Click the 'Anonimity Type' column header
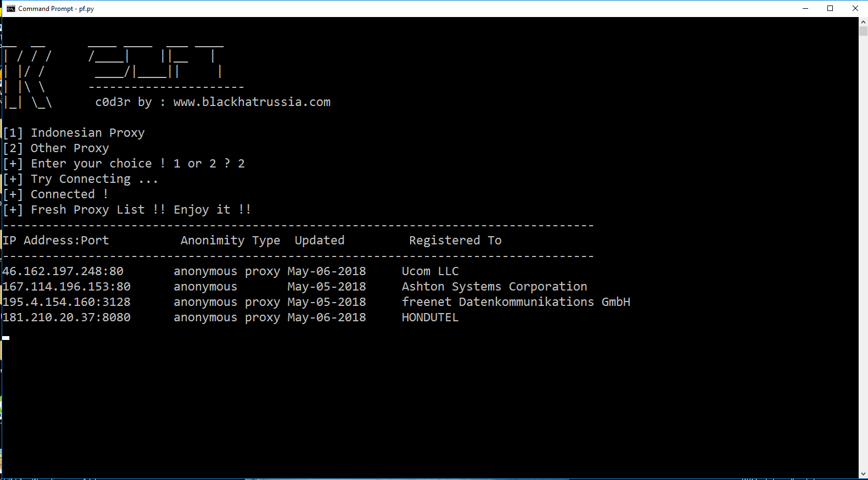868x480 pixels. coord(230,241)
